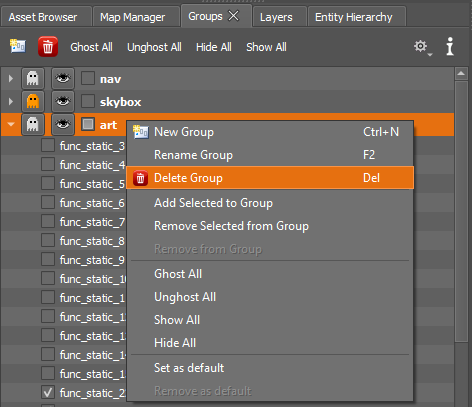The width and height of the screenshot is (472, 407).
Task: Check the nav group checkbox
Action: tap(88, 79)
